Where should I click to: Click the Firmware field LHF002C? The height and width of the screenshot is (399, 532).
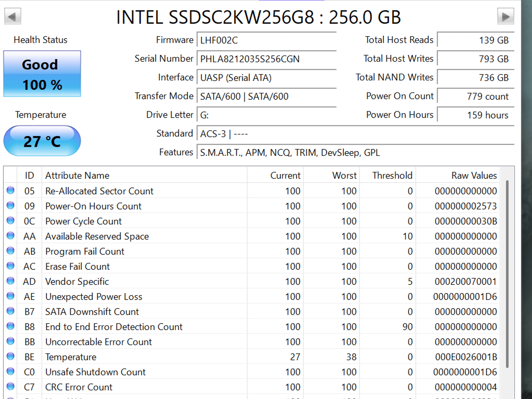coord(267,40)
